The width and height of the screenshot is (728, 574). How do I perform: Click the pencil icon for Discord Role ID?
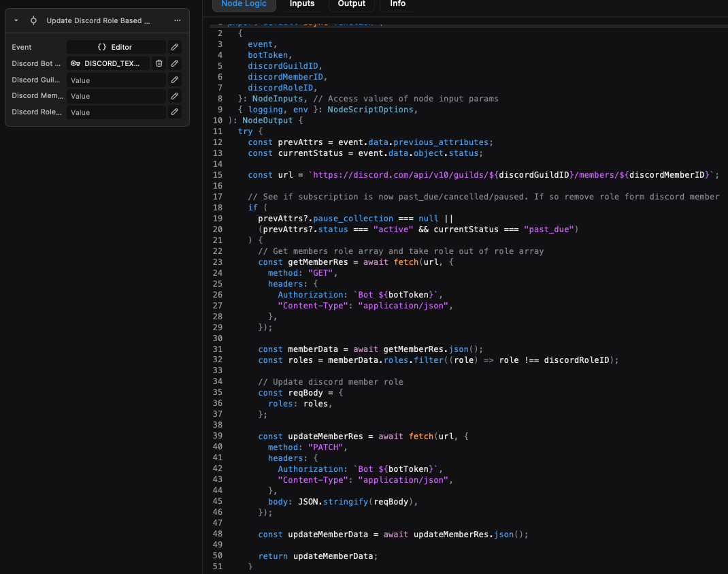(x=175, y=112)
